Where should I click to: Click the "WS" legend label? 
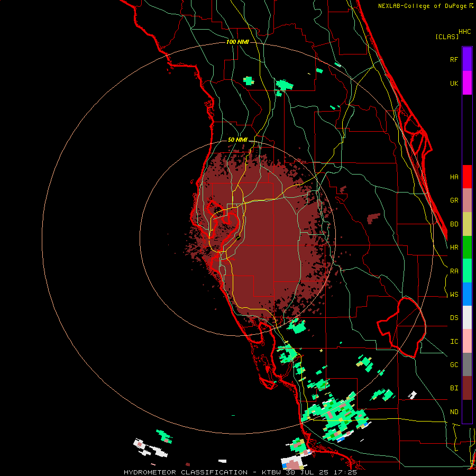tap(454, 295)
